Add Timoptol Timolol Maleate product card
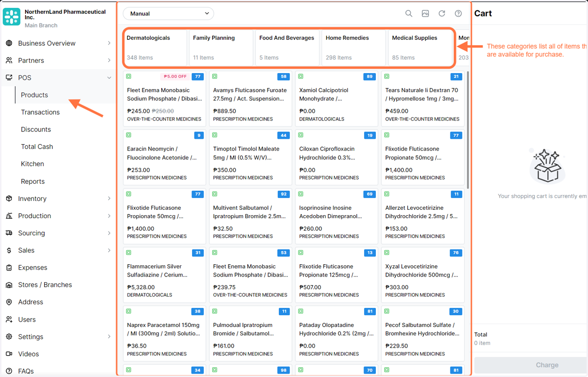Image resolution: width=588 pixels, height=377 pixels. point(250,157)
